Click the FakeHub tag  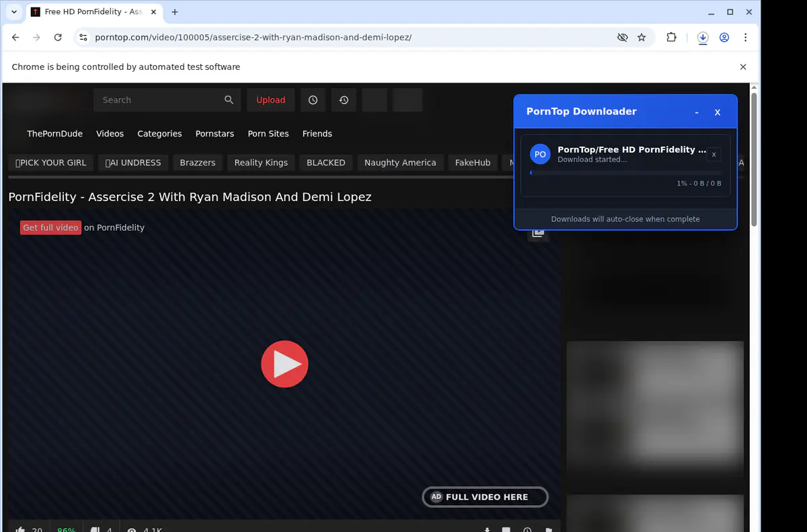(x=473, y=163)
